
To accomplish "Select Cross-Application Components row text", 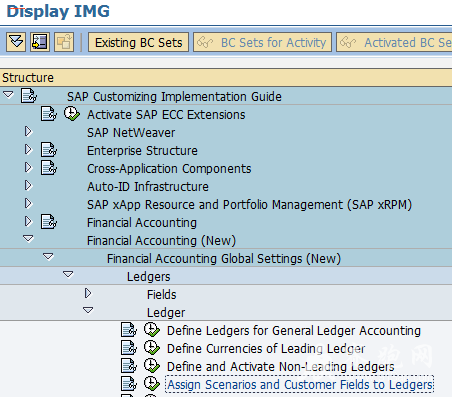I will tap(169, 169).
